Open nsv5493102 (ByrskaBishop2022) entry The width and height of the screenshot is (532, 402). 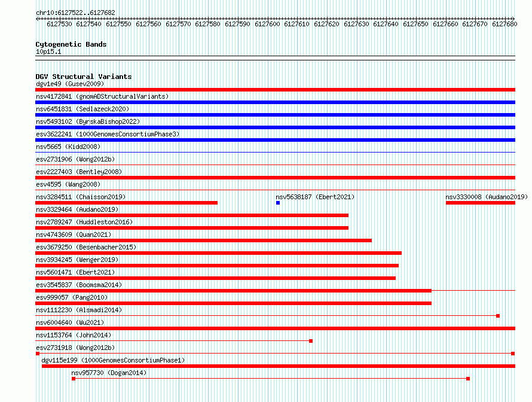point(88,121)
